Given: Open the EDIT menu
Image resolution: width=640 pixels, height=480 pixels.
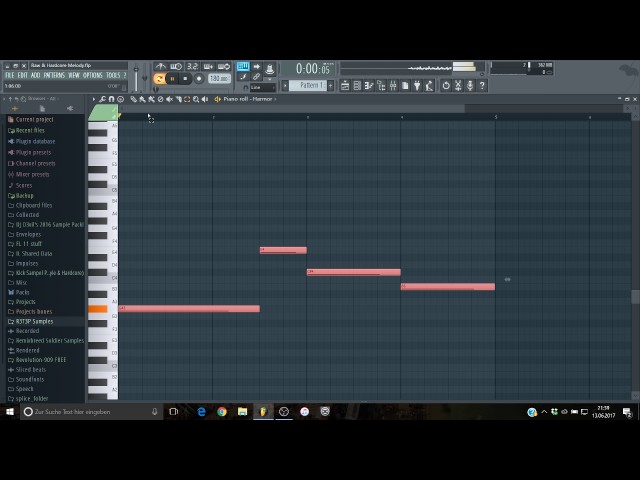Looking at the screenshot, I should (x=22, y=75).
